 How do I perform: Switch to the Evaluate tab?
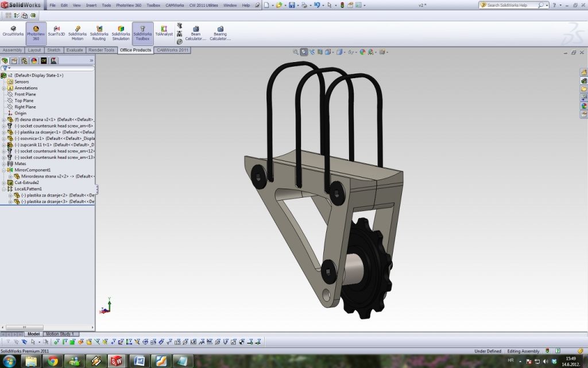point(75,51)
